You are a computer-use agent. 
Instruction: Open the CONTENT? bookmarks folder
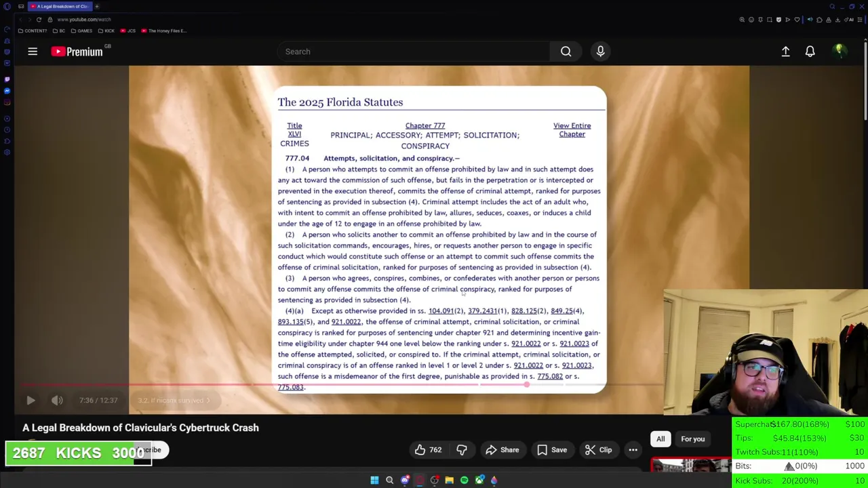click(33, 30)
